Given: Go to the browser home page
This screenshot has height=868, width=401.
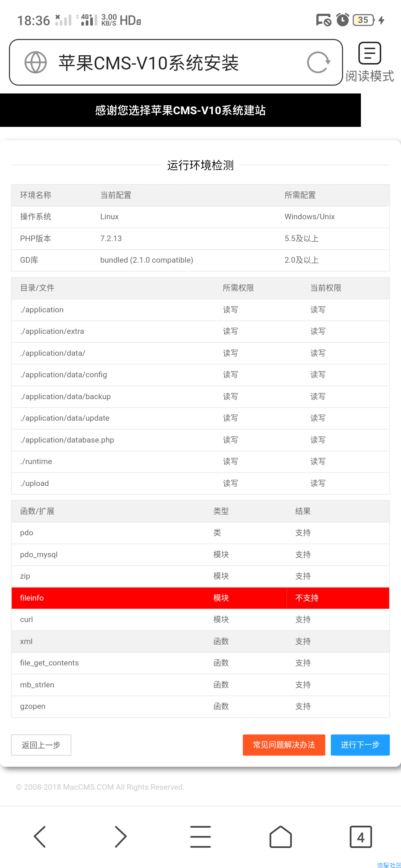Looking at the screenshot, I should pyautogui.click(x=281, y=837).
